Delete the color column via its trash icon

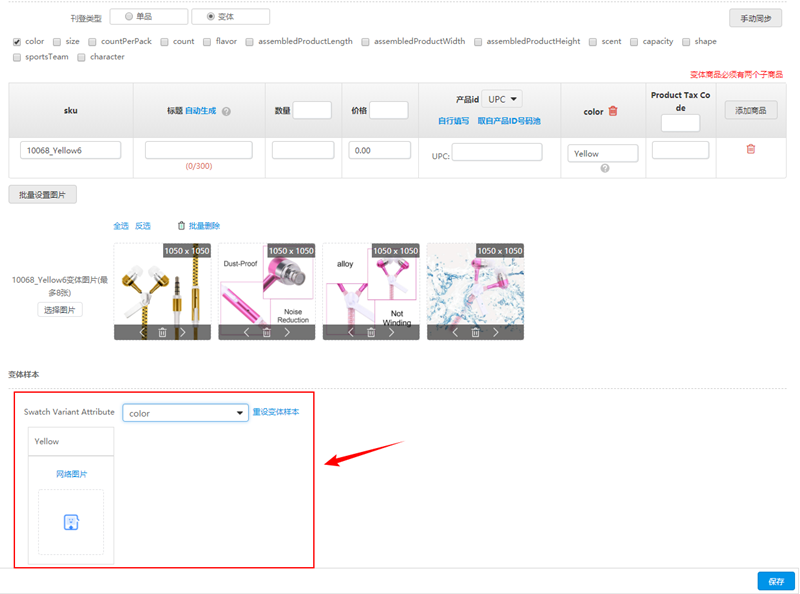(613, 111)
